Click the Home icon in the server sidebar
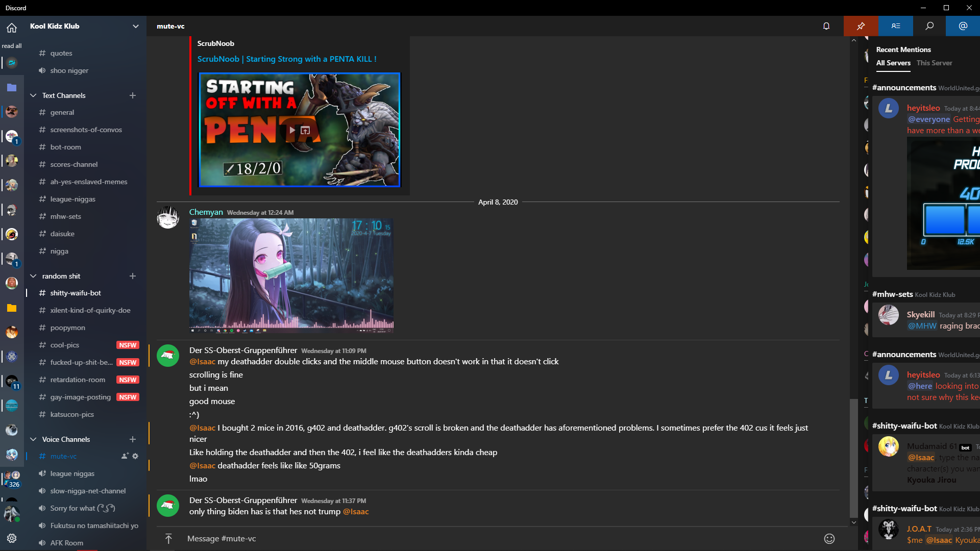The image size is (980, 551). [x=12, y=28]
